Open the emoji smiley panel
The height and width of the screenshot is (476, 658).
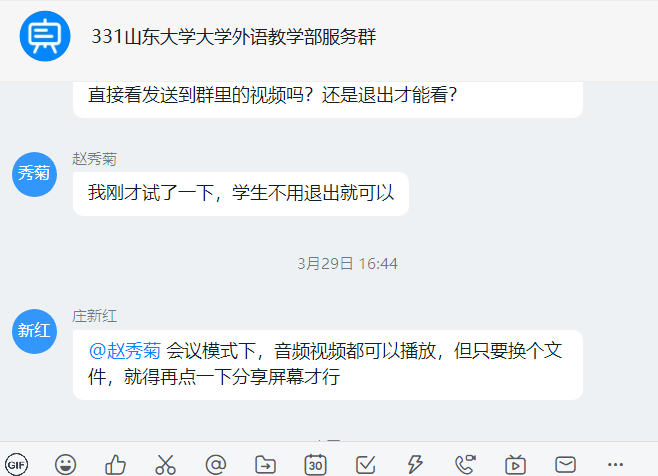point(65,465)
